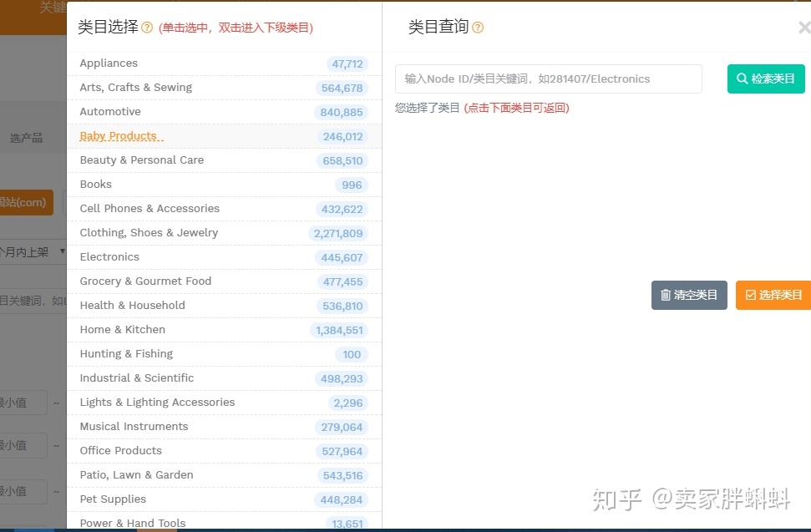
Task: Select the Automotive category row
Action: (224, 112)
